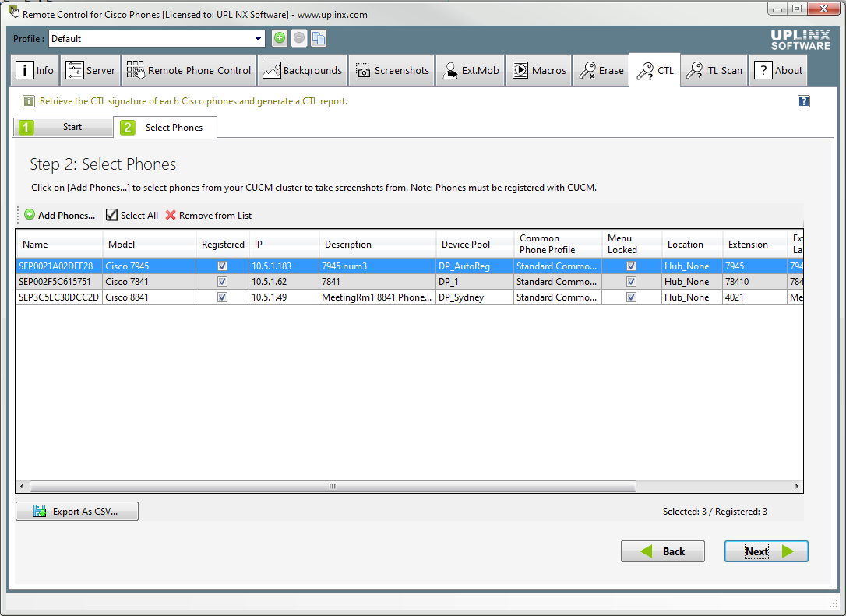Open the ITL Scan tab
Image resolution: width=846 pixels, height=616 pixels.
point(714,70)
